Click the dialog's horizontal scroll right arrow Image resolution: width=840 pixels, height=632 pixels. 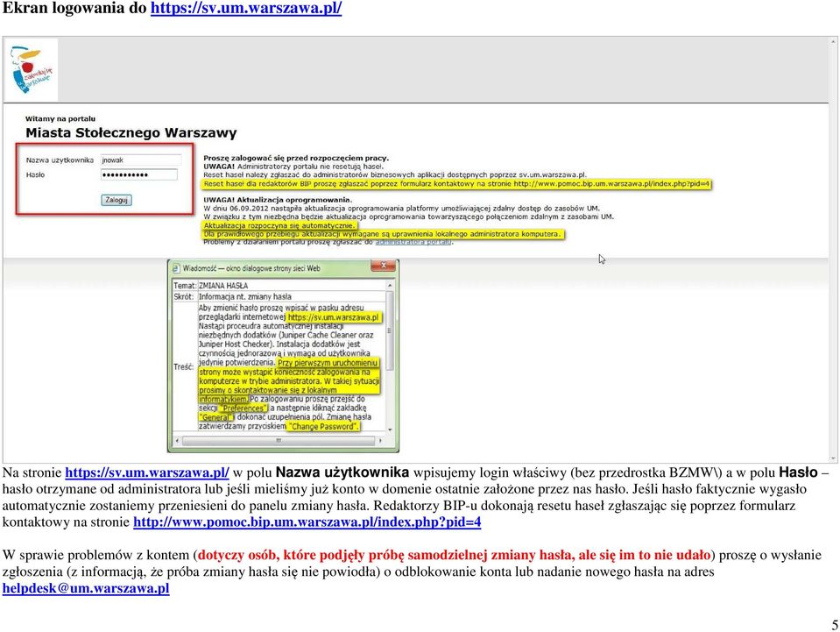pos(380,441)
